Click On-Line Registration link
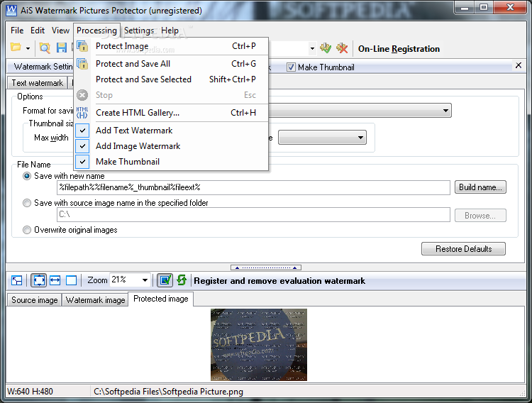 399,49
